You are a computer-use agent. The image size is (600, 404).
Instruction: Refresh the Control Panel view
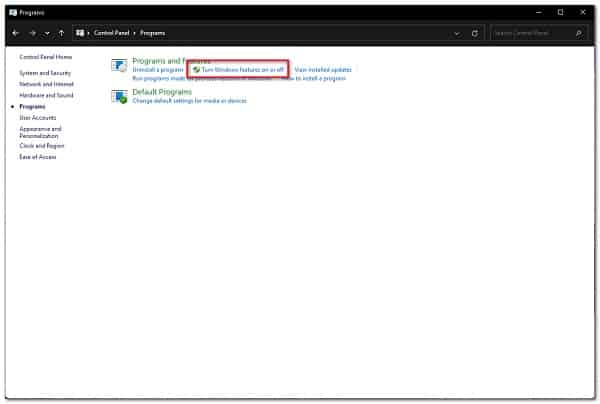click(474, 33)
